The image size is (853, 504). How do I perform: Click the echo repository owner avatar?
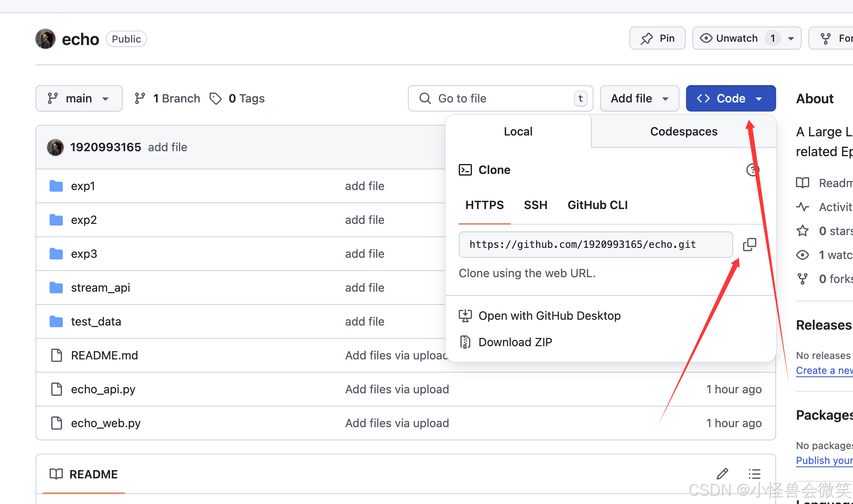pyautogui.click(x=45, y=39)
